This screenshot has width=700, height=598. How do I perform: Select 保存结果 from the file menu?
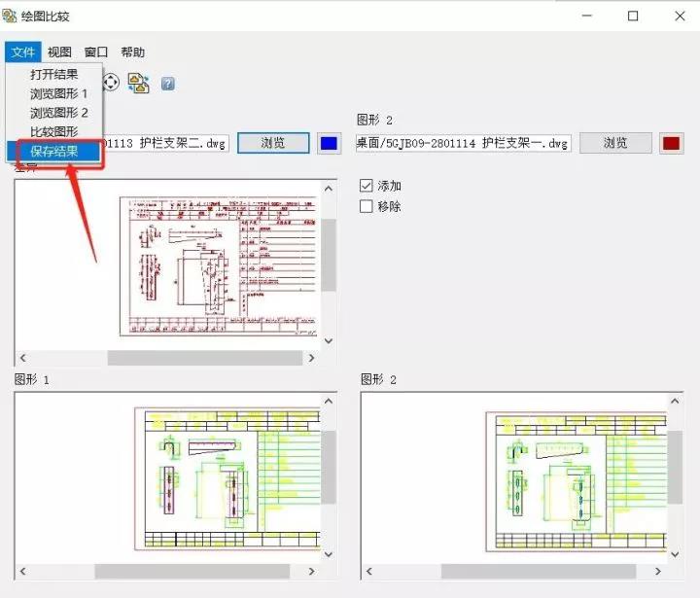54,152
